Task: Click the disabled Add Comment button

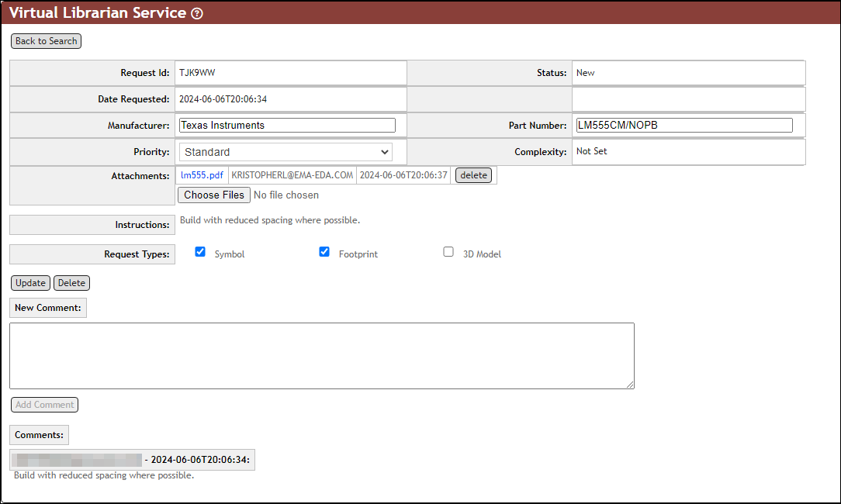Action: click(44, 404)
